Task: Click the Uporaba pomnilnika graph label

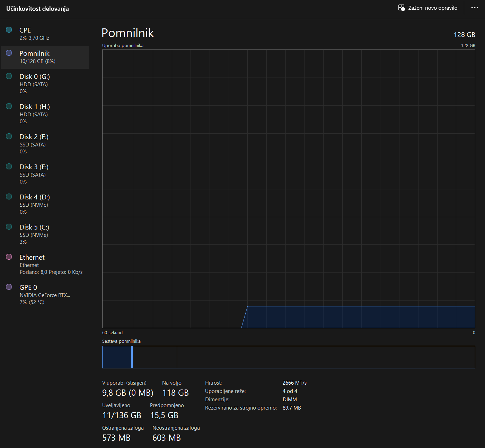Action: click(x=123, y=45)
